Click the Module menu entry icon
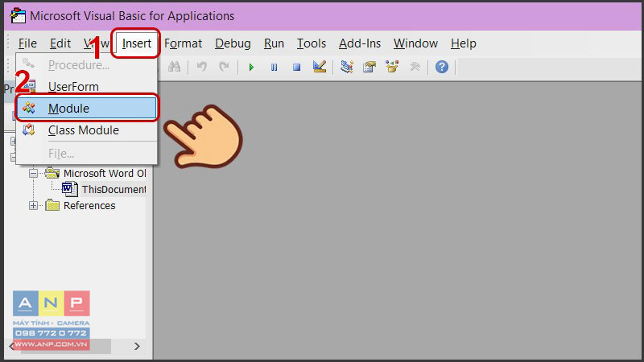This screenshot has width=644, height=362. [29, 108]
